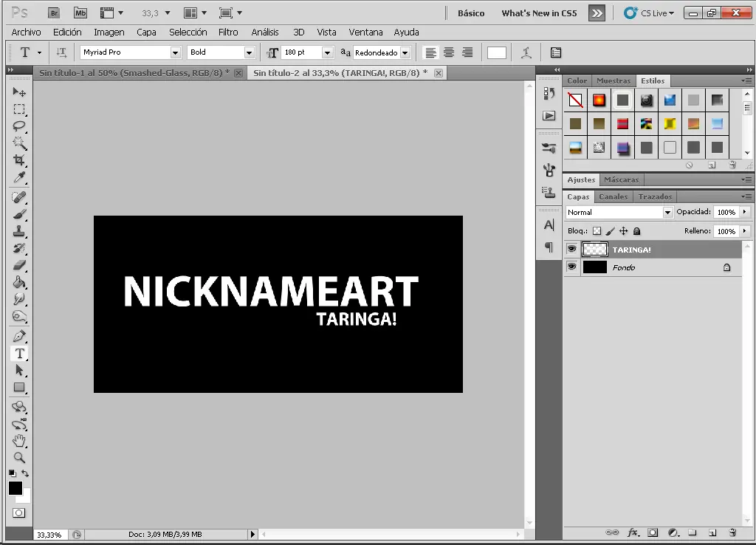The width and height of the screenshot is (756, 545).
Task: Select the Eyedropper tool
Action: point(19,177)
